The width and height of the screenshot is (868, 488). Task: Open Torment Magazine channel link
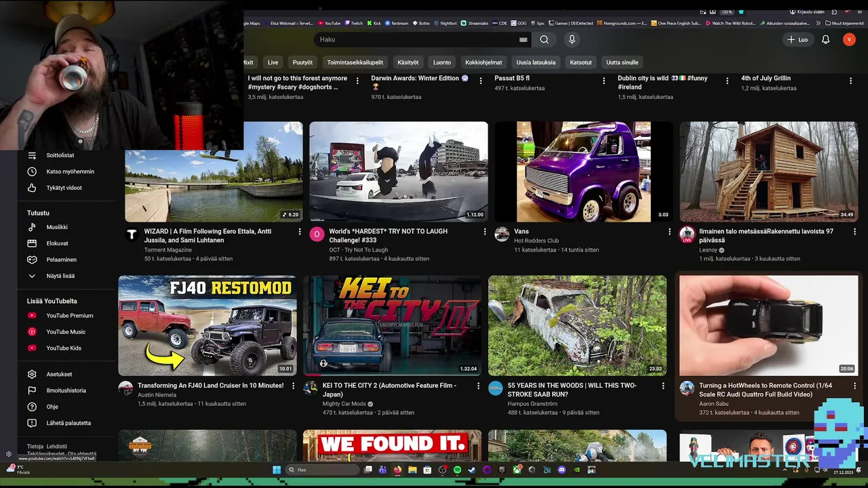[x=168, y=250]
